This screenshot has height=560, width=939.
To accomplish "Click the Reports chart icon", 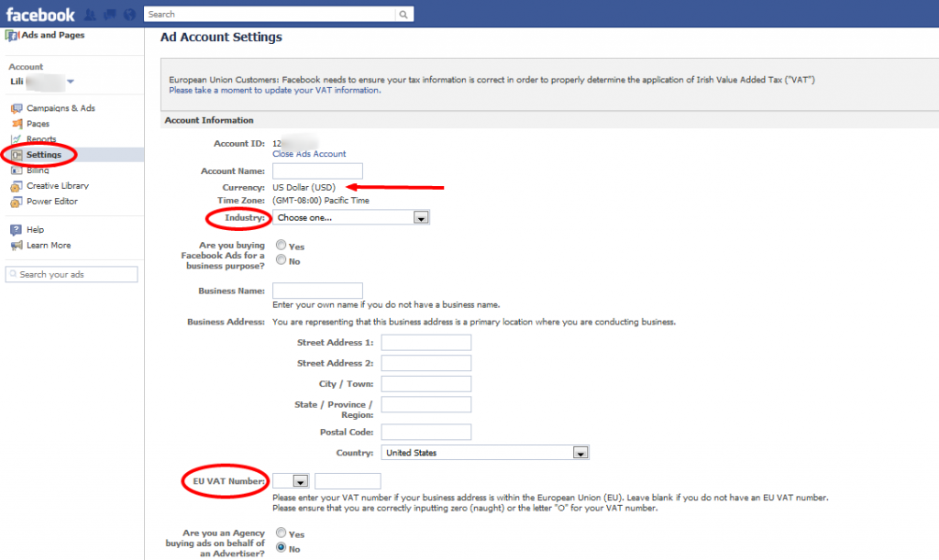I will [17, 139].
